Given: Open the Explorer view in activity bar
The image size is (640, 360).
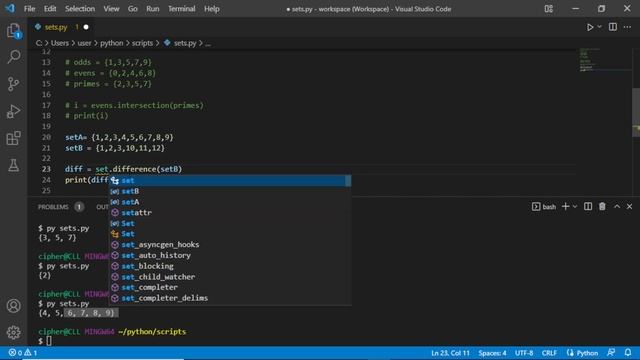Looking at the screenshot, I should point(13,31).
